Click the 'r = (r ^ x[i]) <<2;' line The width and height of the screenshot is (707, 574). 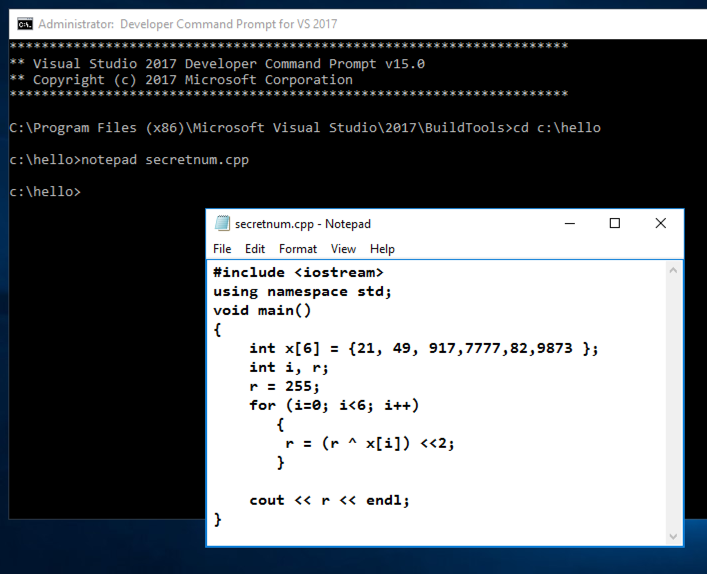pos(370,443)
